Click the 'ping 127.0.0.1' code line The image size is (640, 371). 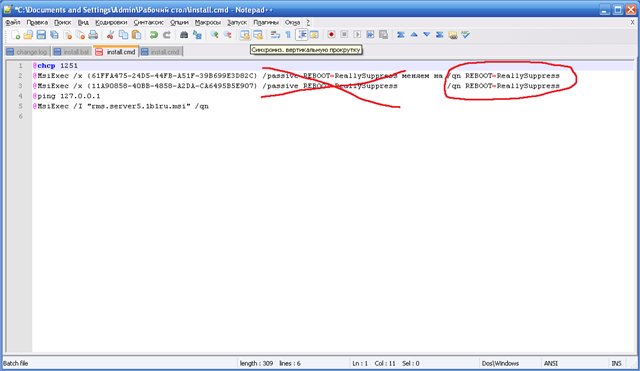[x=67, y=96]
